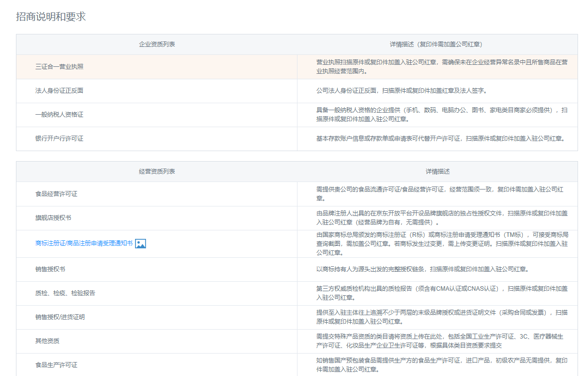Click the 营业执照 description text

[442, 67]
